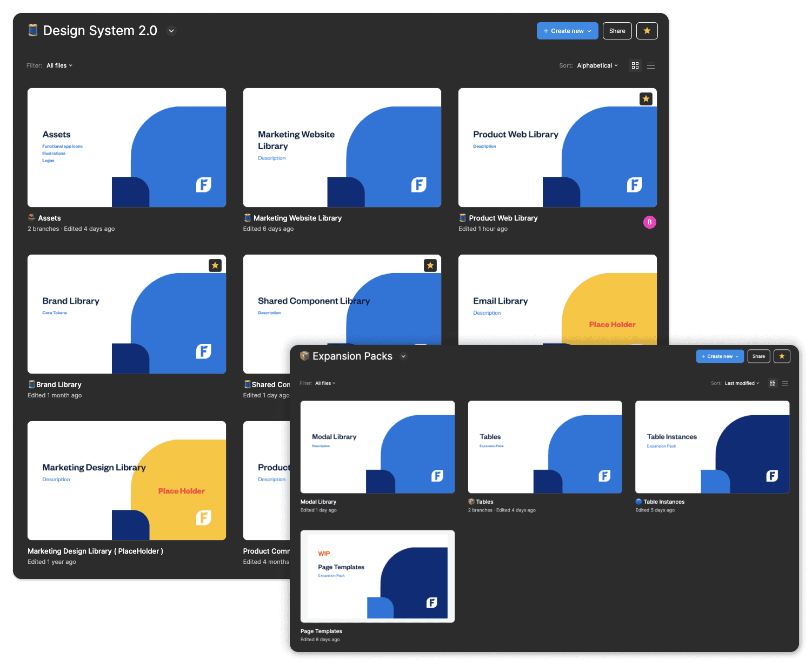The height and width of the screenshot is (665, 812).
Task: Switch to list view in Design System 2.0
Action: [651, 65]
